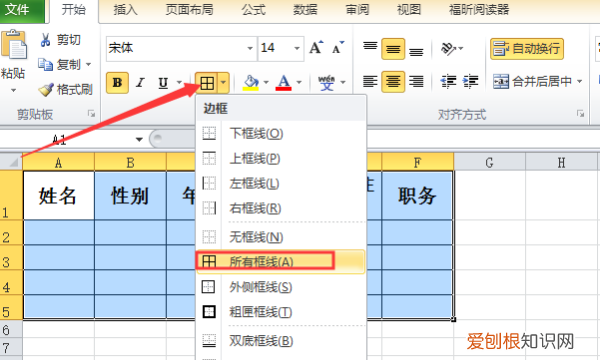The width and height of the screenshot is (600, 360).
Task: Click the phonetic guide wén icon
Action: 326,83
